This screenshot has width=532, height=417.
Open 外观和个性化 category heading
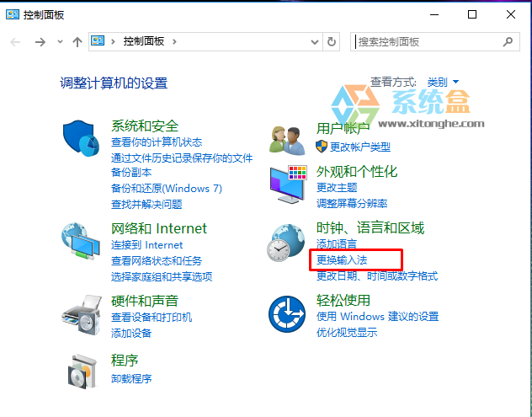click(357, 172)
